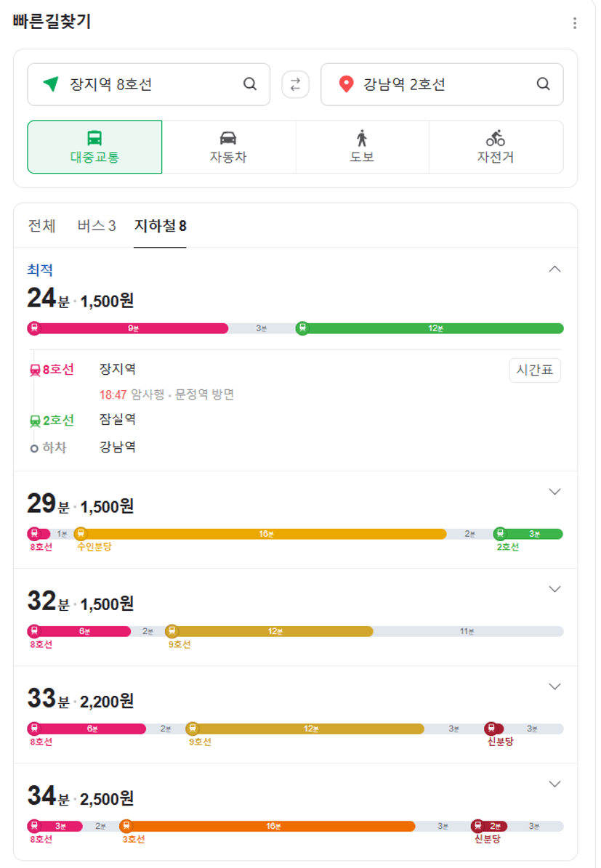
Task: Switch to the 전체 tab
Action: 41,226
